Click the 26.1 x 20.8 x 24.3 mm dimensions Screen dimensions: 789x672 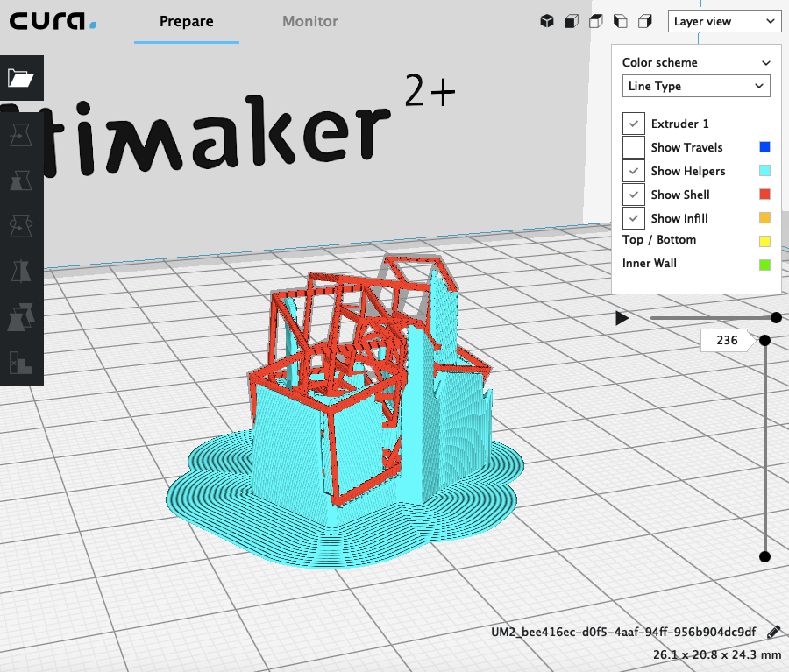click(x=717, y=654)
